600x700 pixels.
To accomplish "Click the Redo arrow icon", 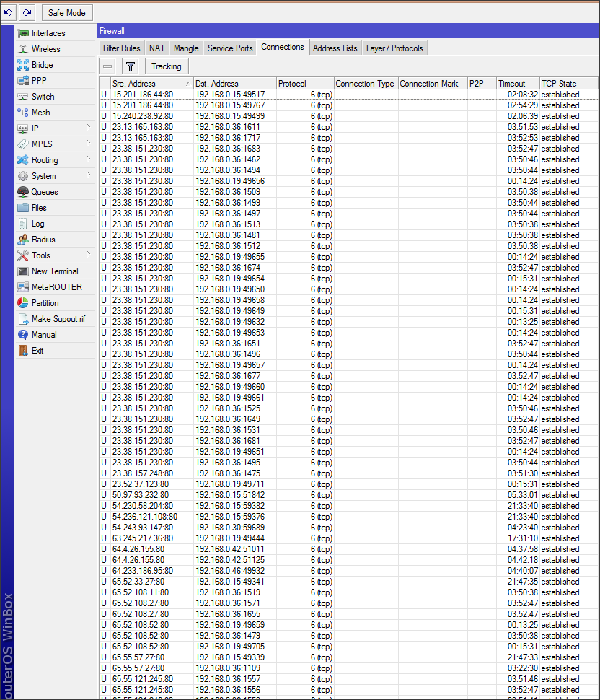I will coord(27,12).
